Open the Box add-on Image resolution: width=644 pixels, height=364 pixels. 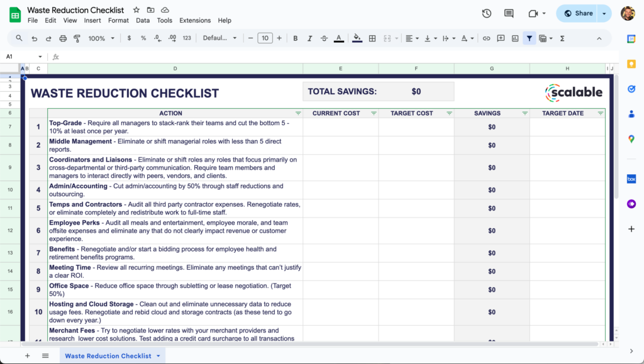point(631,179)
